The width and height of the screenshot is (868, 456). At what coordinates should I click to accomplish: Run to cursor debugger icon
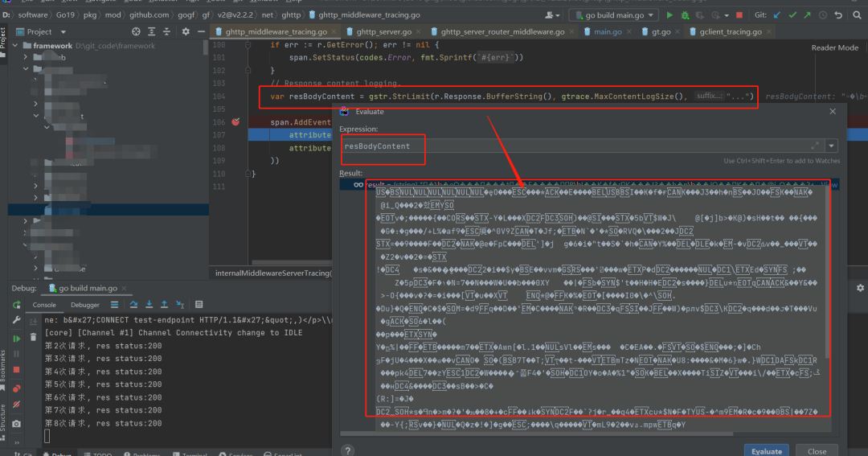(180, 304)
